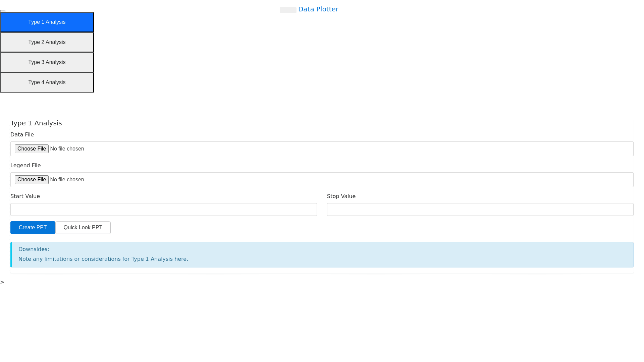Viewport: 644px width, 362px height.
Task: Click Choose File under Legend File
Action: coord(32,180)
